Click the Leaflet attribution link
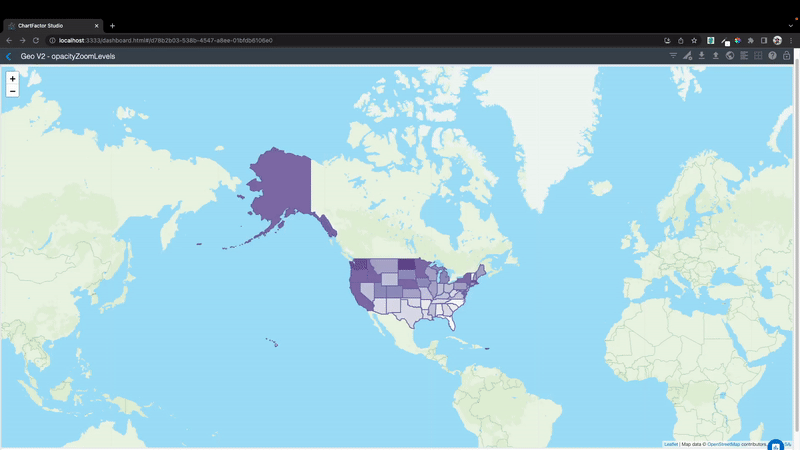 [x=671, y=444]
